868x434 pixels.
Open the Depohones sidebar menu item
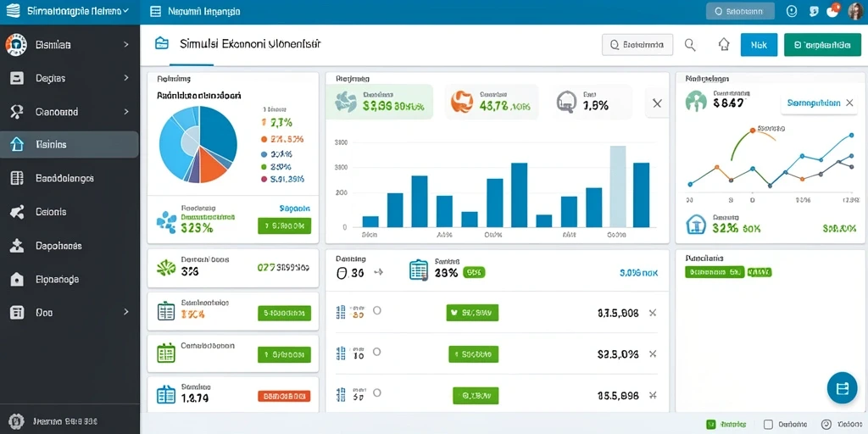70,246
